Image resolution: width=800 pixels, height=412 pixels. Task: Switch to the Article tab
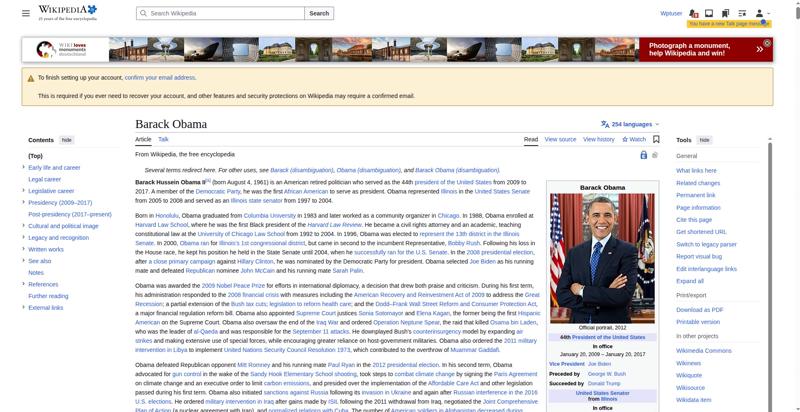[143, 139]
